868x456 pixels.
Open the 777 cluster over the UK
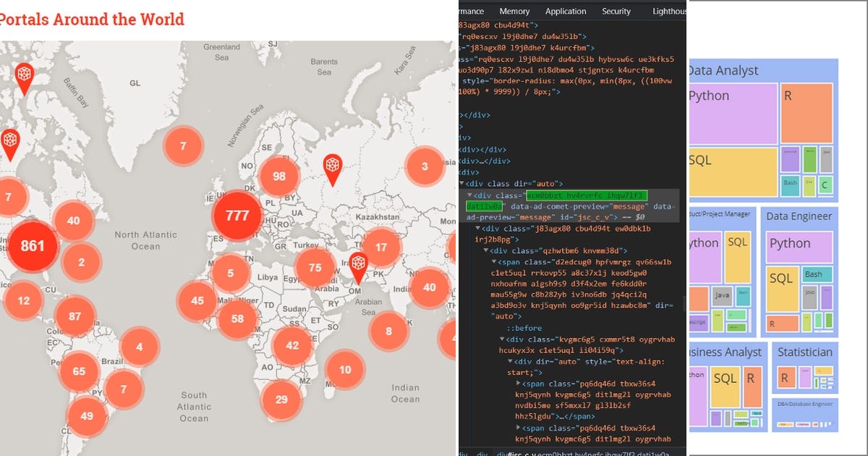236,215
